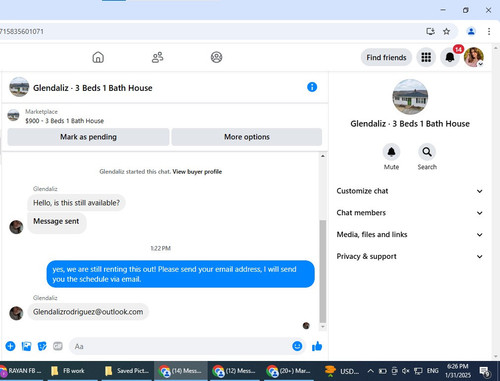
Task: Select the Glendalizrodriguez@outlook.com message
Action: [88, 312]
